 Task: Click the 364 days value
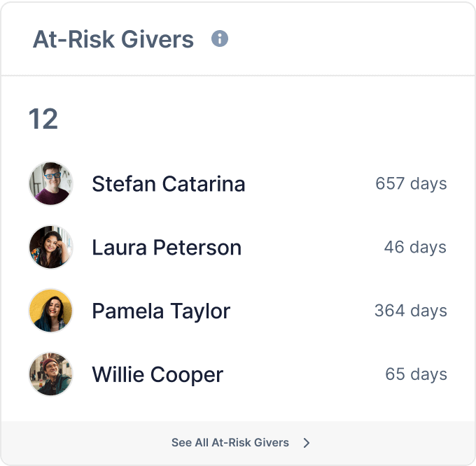[x=411, y=311]
